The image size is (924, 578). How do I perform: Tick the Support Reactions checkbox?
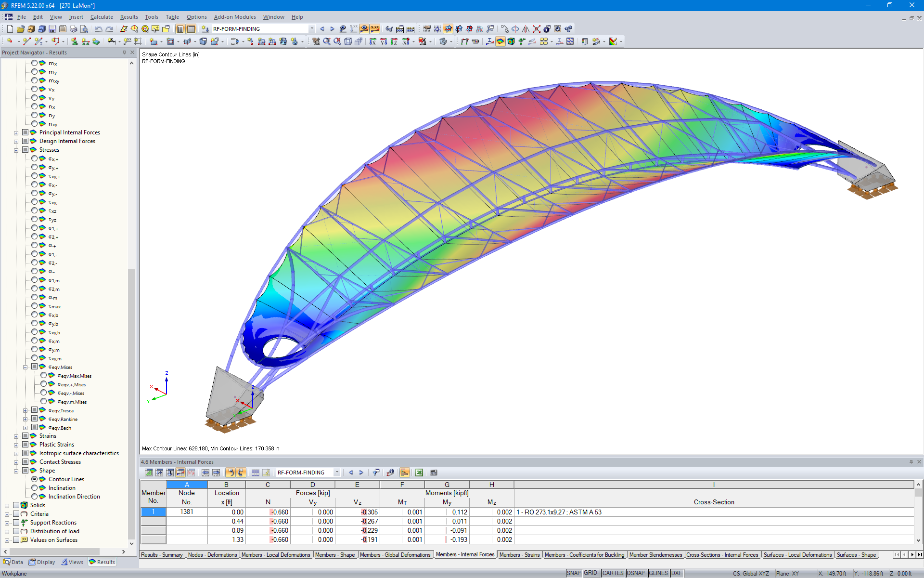click(x=16, y=523)
